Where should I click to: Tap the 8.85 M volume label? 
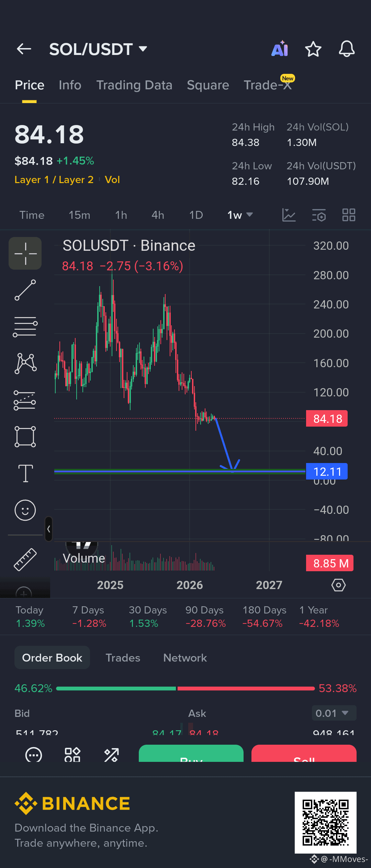coord(330,563)
